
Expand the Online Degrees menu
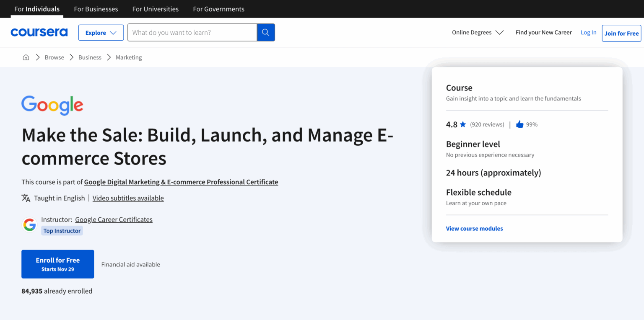[478, 32]
